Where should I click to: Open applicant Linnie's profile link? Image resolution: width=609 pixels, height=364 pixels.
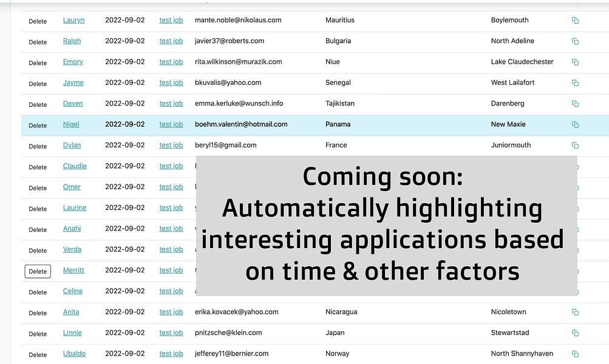pyautogui.click(x=72, y=333)
